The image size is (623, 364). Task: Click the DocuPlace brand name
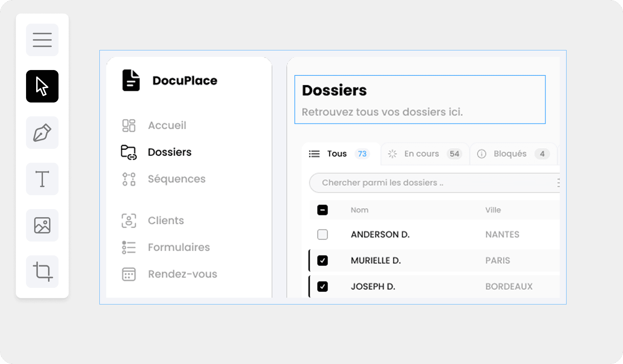click(x=185, y=81)
